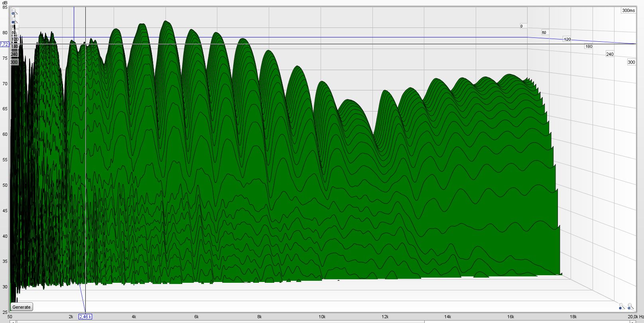Click the 25 dB level axis tick
The image size is (644, 323).
(x=5, y=312)
